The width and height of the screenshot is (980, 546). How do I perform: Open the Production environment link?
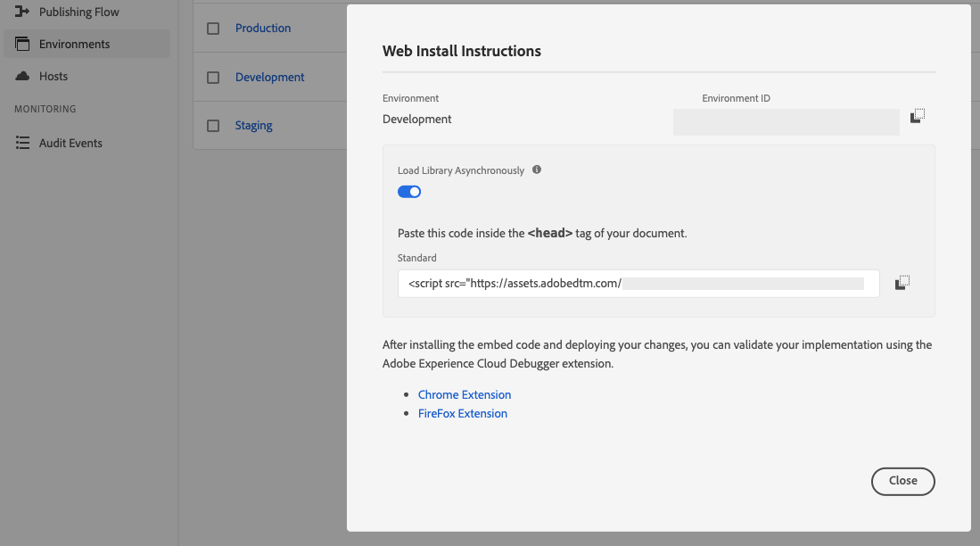pyautogui.click(x=263, y=29)
